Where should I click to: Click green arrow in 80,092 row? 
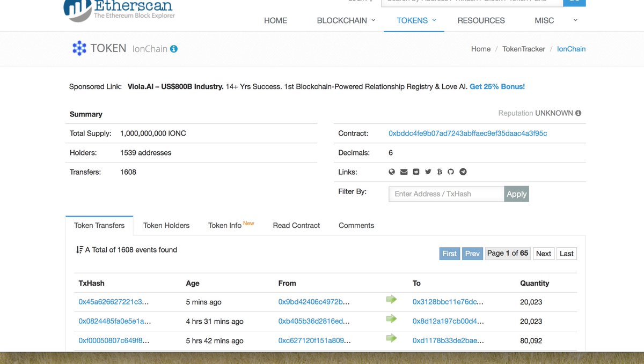[x=392, y=338]
